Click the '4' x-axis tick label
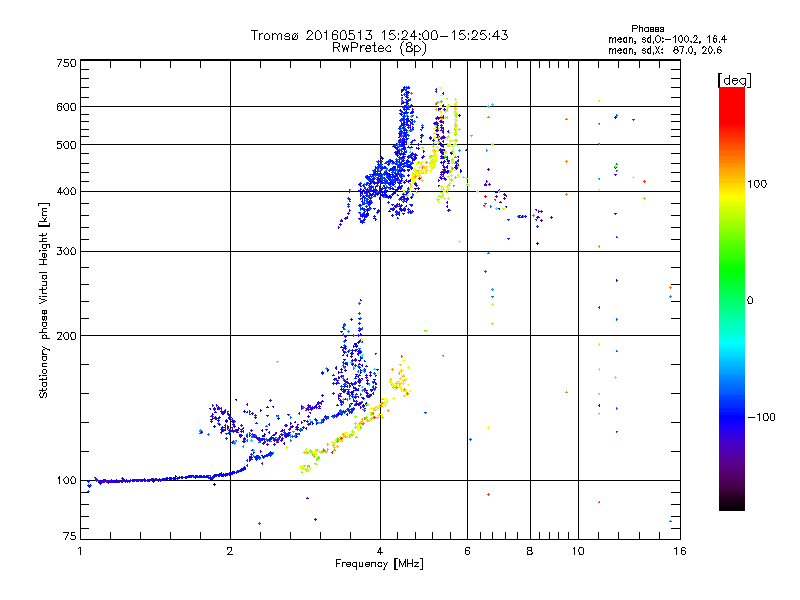 (x=380, y=551)
